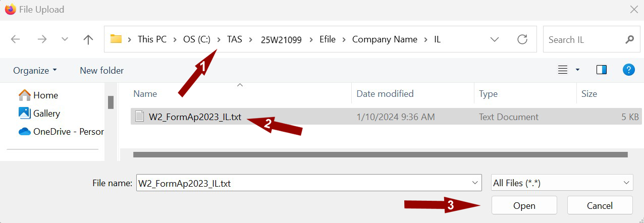Open OneDrive in navigation pane

(61, 132)
